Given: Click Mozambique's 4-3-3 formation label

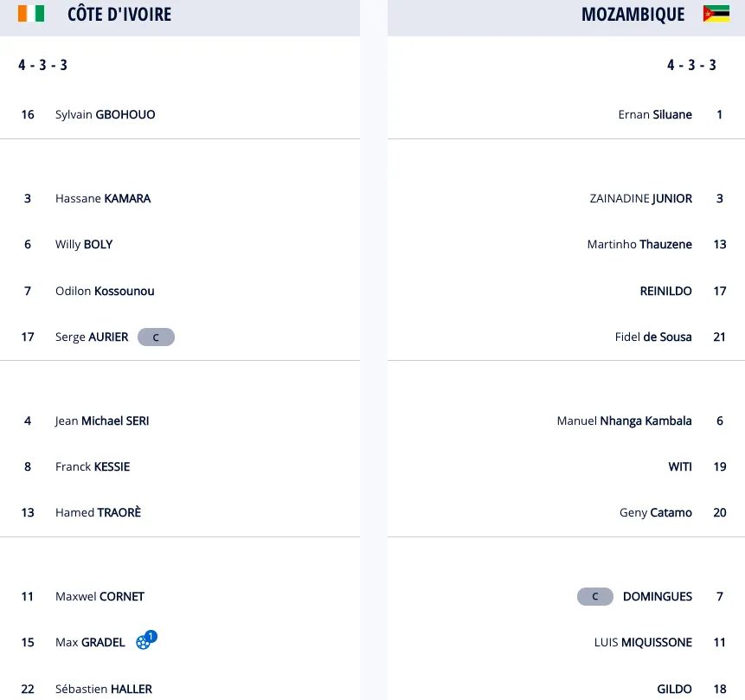Looking at the screenshot, I should (x=691, y=65).
